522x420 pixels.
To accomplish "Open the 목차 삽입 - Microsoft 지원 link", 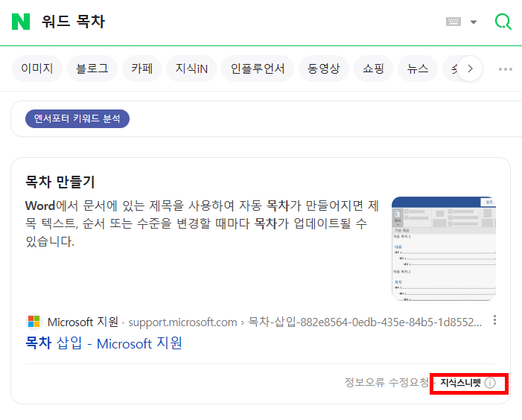I will click(x=104, y=343).
